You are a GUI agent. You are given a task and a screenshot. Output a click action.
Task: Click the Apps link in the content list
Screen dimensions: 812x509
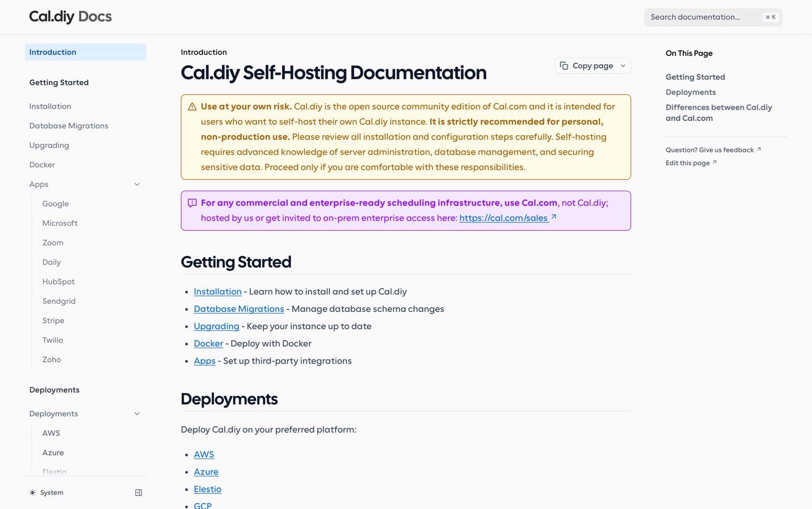coord(205,361)
